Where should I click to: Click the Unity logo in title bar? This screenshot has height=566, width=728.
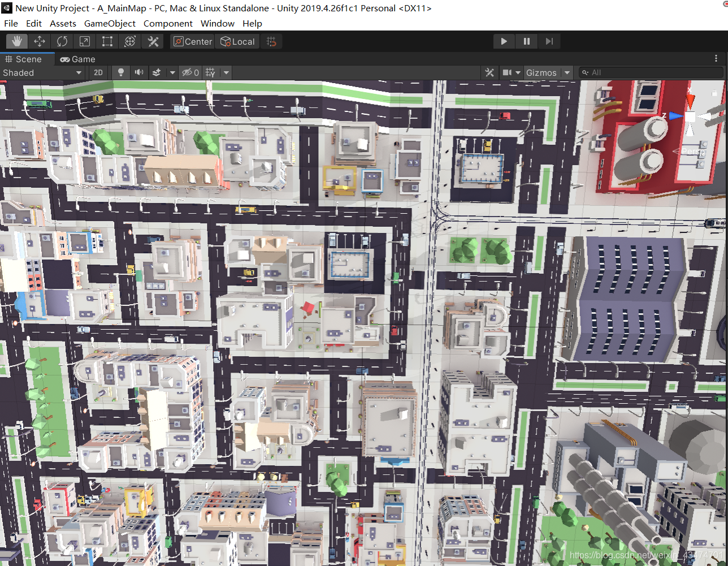(x=7, y=8)
